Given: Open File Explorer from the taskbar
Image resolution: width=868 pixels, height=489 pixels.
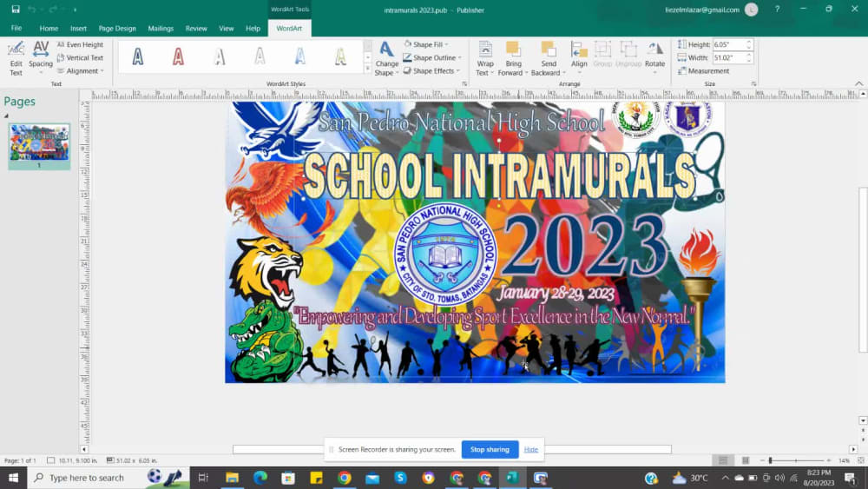Looking at the screenshot, I should [x=232, y=478].
